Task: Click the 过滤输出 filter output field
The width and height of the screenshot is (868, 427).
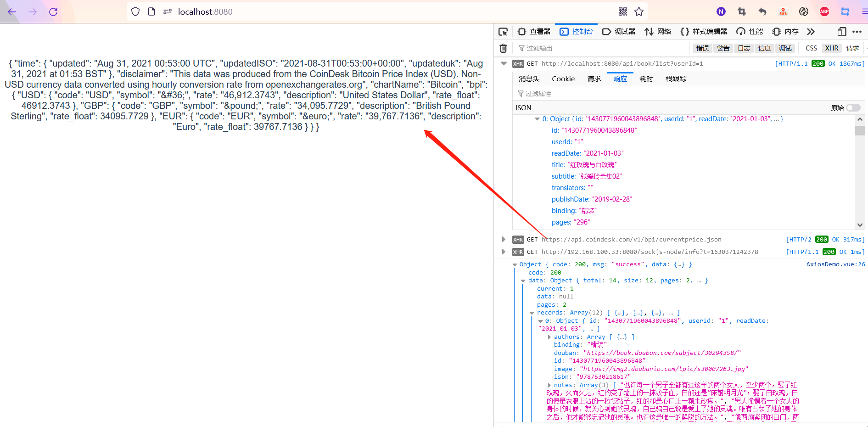Action: 601,48
